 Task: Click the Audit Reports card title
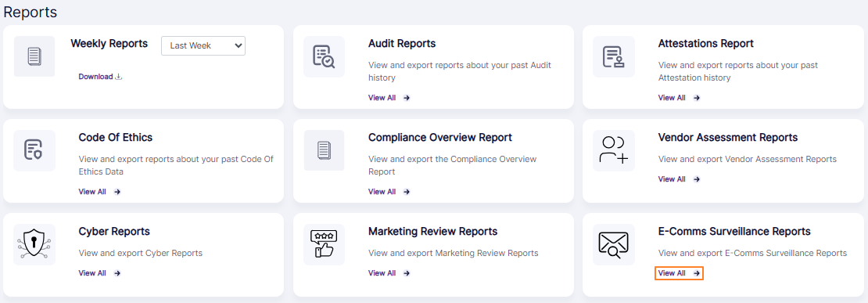pyautogui.click(x=402, y=44)
